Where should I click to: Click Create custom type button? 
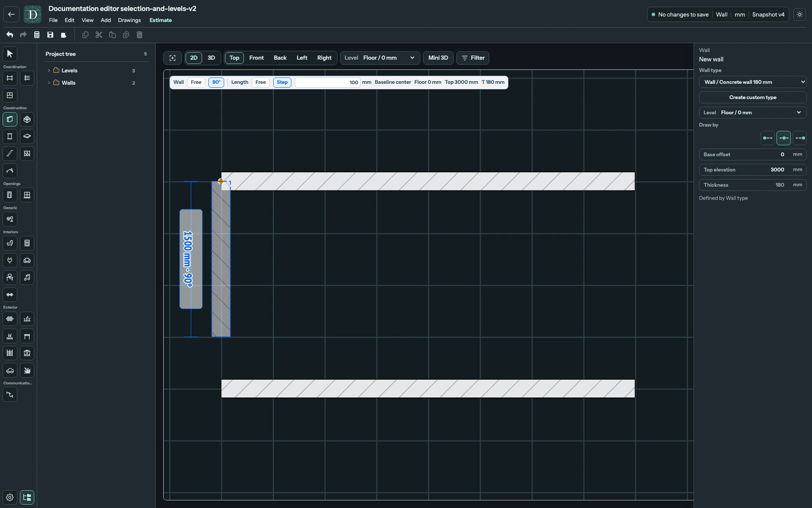753,97
